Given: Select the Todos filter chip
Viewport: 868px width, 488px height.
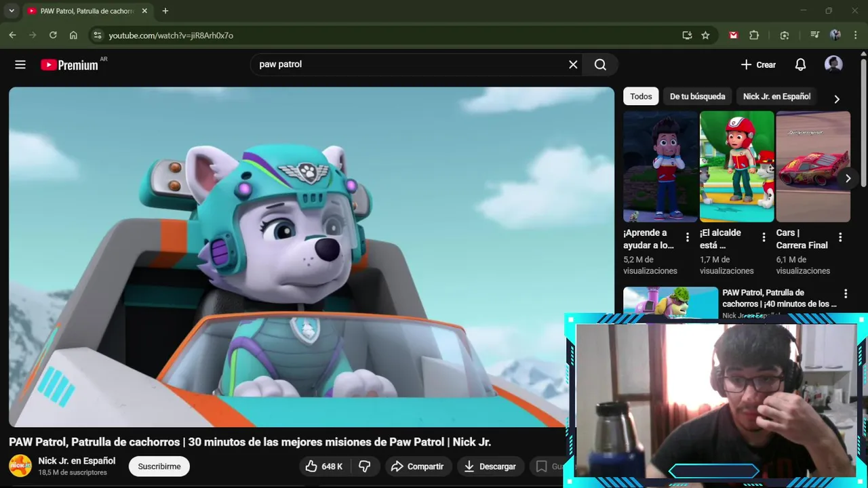Looking at the screenshot, I should coord(641,96).
